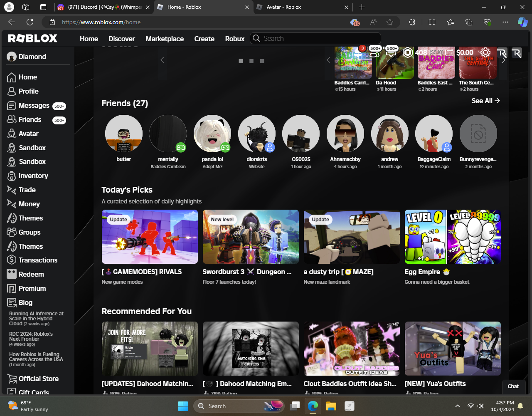This screenshot has width=532, height=416.
Task: Open friend mentally's avatar
Action: pos(168,134)
